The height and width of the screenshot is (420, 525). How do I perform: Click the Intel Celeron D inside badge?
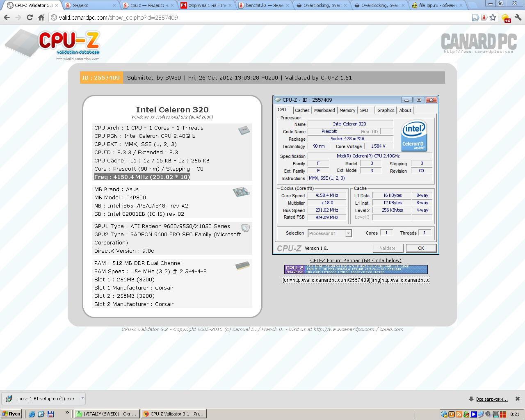[x=414, y=135]
